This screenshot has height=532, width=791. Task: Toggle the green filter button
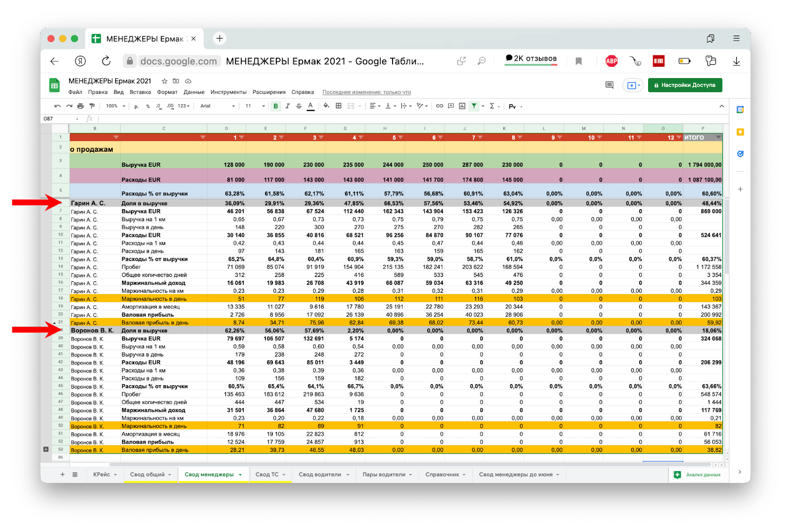[474, 106]
